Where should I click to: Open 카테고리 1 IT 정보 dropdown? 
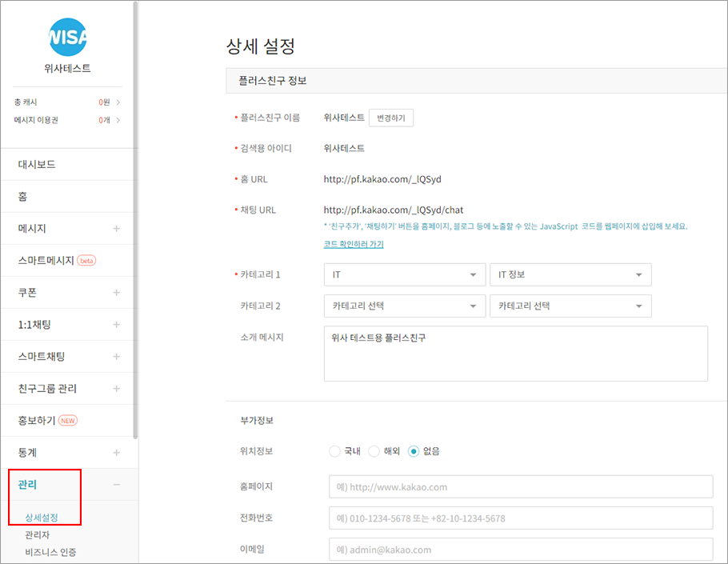coord(570,275)
